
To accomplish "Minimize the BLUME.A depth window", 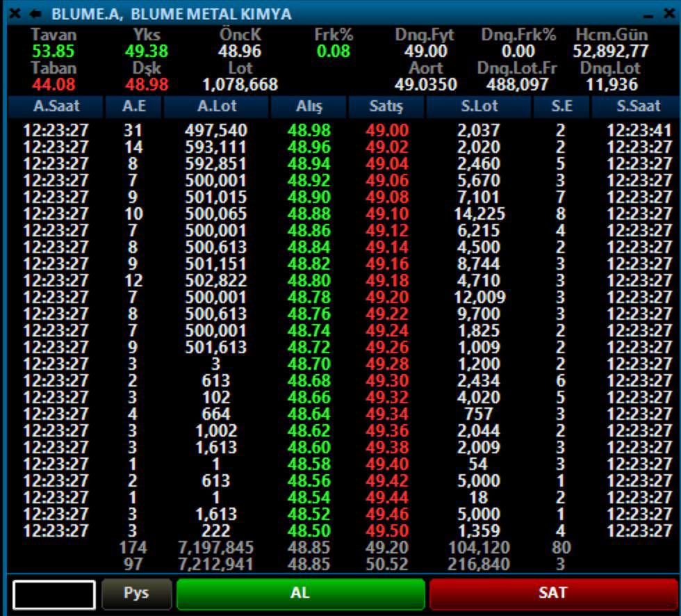I will (x=648, y=16).
